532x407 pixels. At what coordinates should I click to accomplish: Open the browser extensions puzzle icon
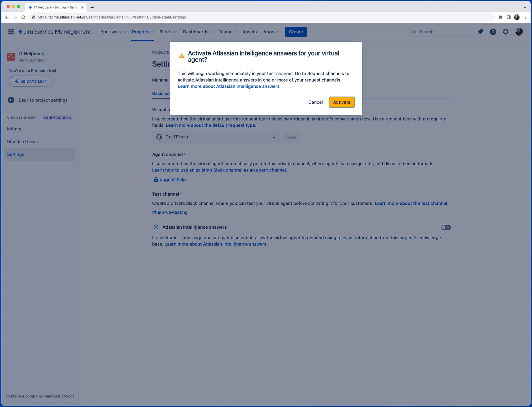(500, 17)
